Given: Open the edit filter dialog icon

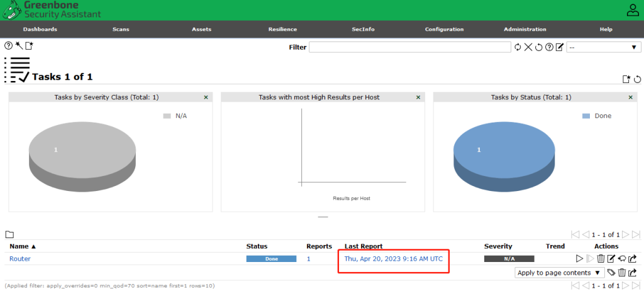Looking at the screenshot, I should (559, 47).
